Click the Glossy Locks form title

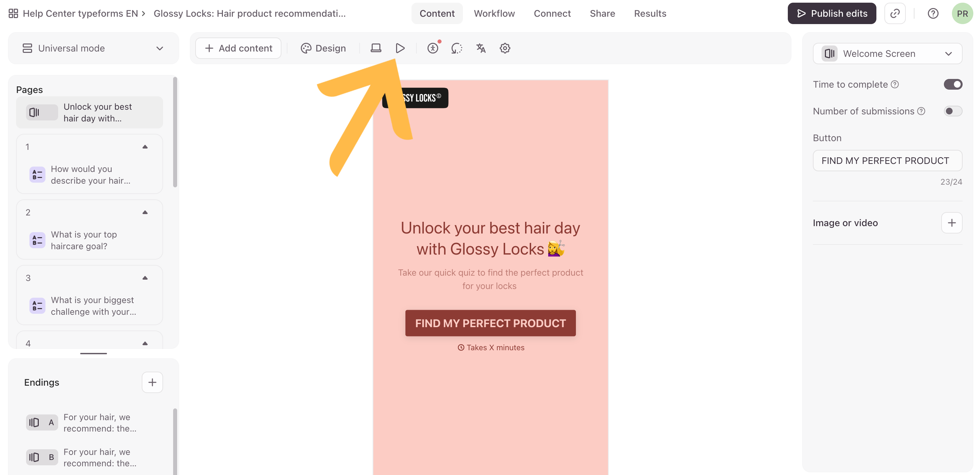coord(250,13)
